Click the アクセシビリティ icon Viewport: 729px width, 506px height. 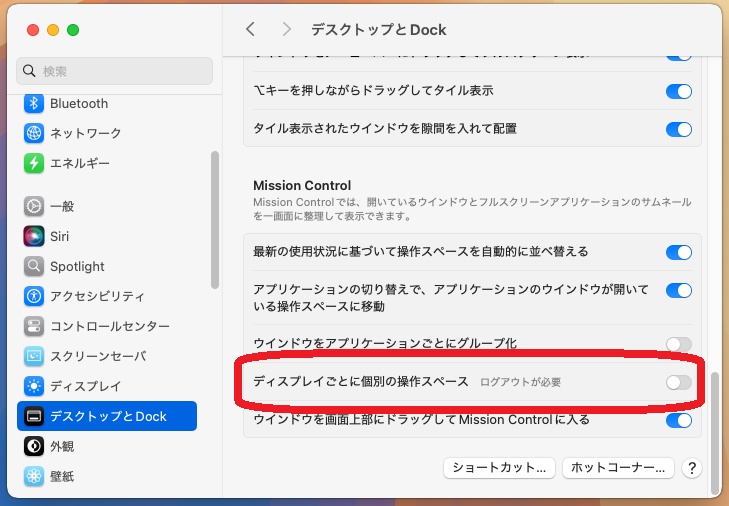[33, 296]
